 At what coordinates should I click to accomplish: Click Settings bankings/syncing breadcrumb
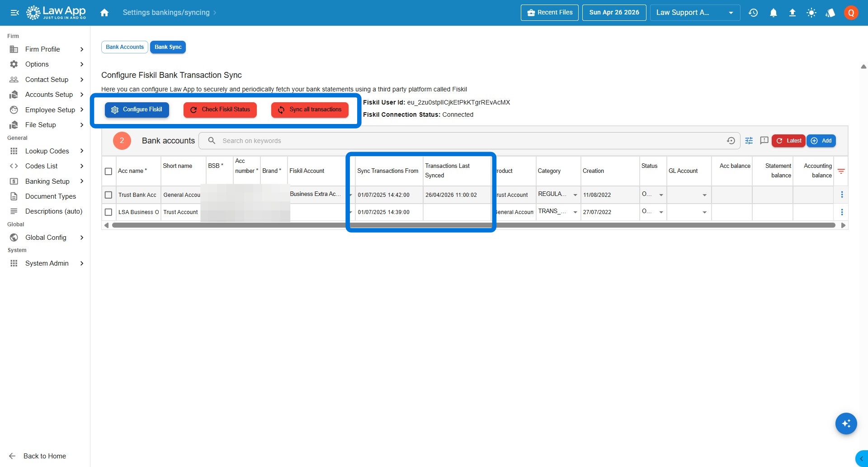[166, 13]
